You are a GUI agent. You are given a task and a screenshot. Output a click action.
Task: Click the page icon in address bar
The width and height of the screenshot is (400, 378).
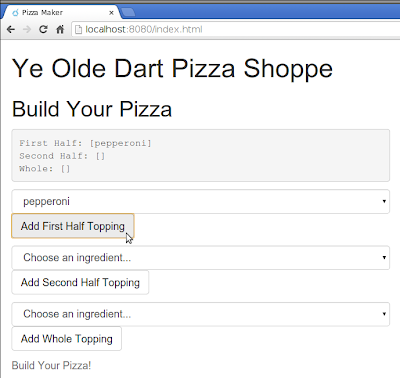click(78, 29)
